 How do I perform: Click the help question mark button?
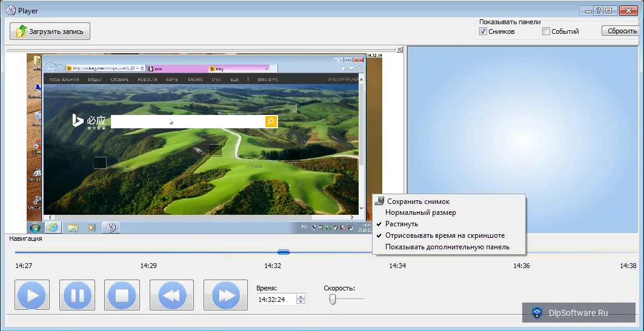599,11
